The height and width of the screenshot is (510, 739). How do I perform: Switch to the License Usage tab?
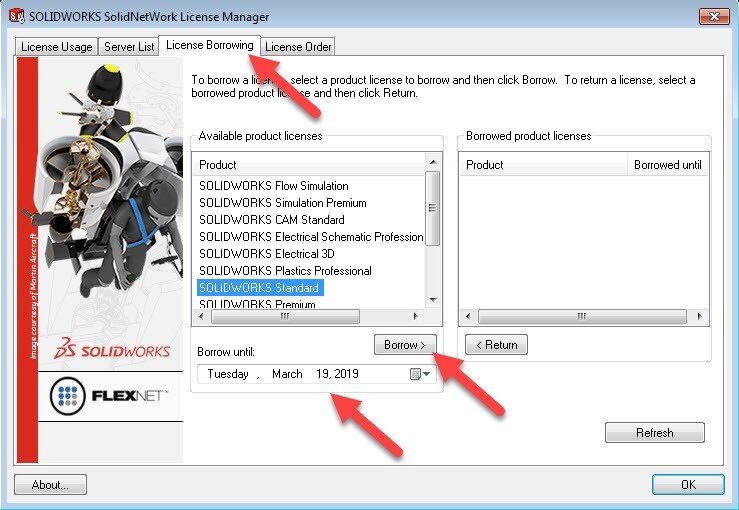pos(56,47)
